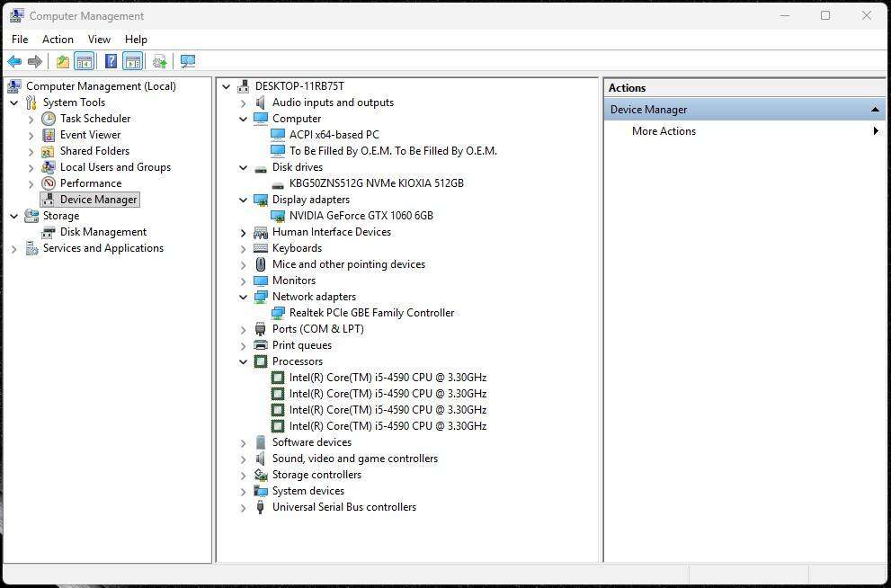Open the More Actions submenu

point(744,131)
